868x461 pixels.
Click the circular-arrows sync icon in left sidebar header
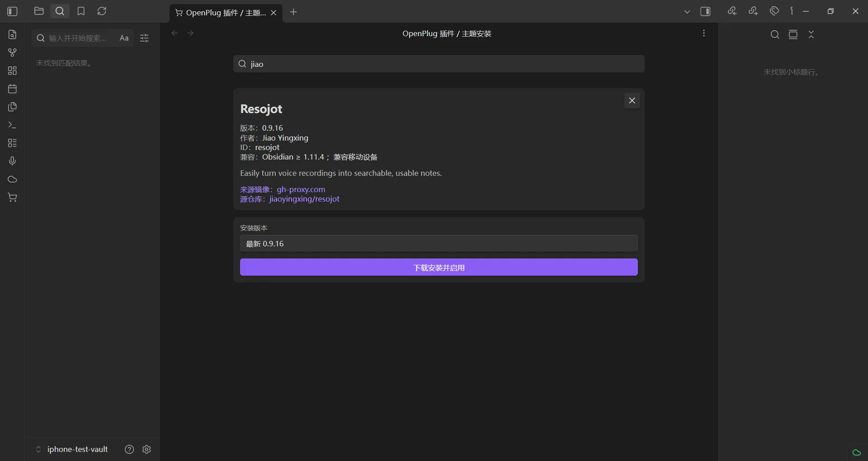click(x=102, y=11)
